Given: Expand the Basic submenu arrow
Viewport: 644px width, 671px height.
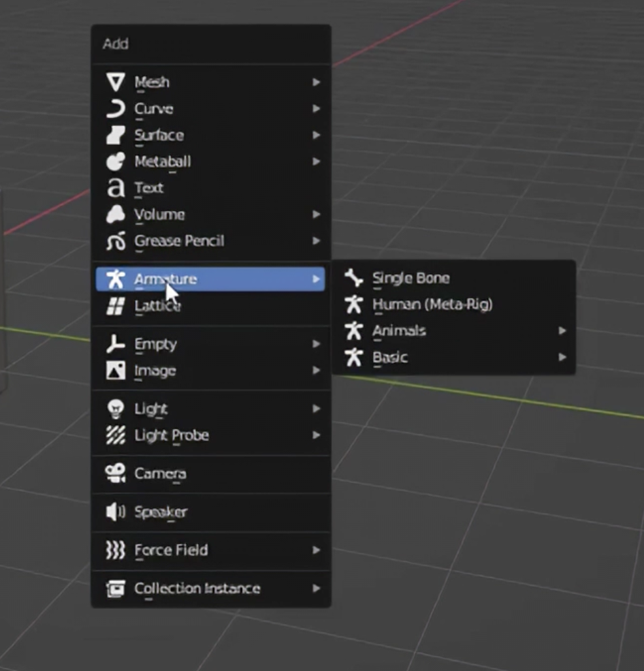Looking at the screenshot, I should coord(562,357).
